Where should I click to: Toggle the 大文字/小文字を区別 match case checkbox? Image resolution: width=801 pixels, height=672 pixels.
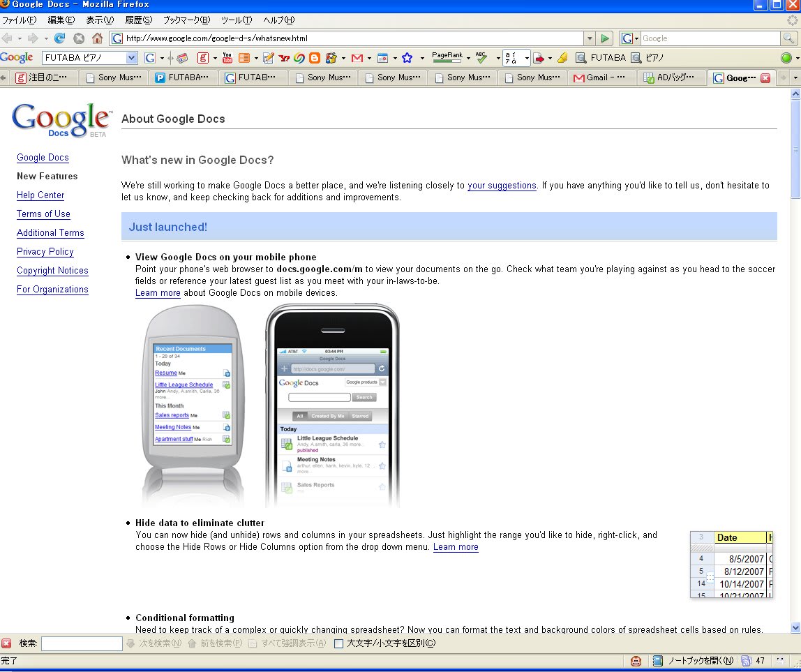pyautogui.click(x=338, y=643)
